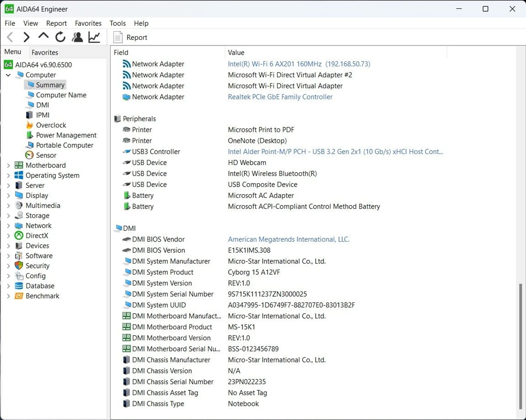Screen dimensions: 526x420
Task: Open DMI under Computer
Action: point(42,105)
